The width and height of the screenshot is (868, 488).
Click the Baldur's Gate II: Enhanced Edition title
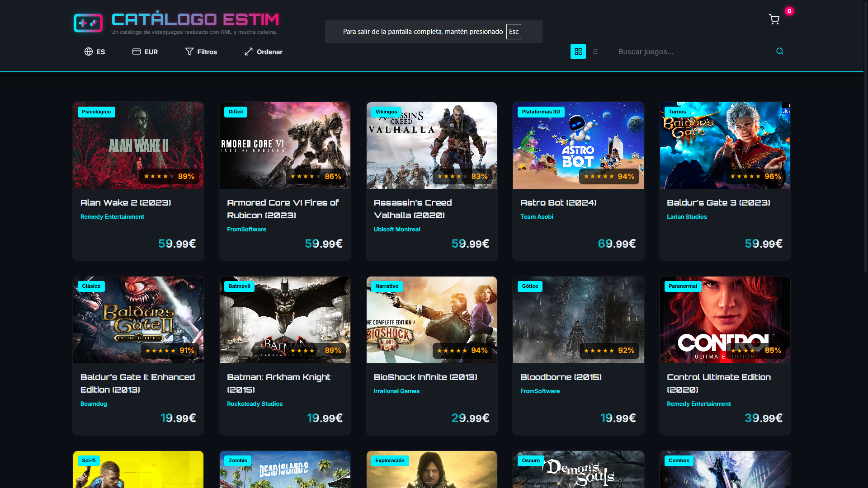[x=137, y=384]
